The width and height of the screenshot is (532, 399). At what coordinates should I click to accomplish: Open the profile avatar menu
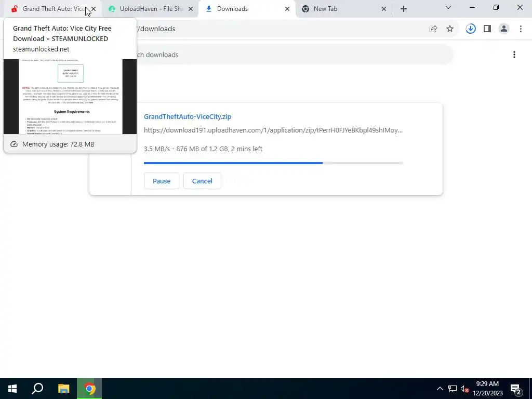pos(504,29)
